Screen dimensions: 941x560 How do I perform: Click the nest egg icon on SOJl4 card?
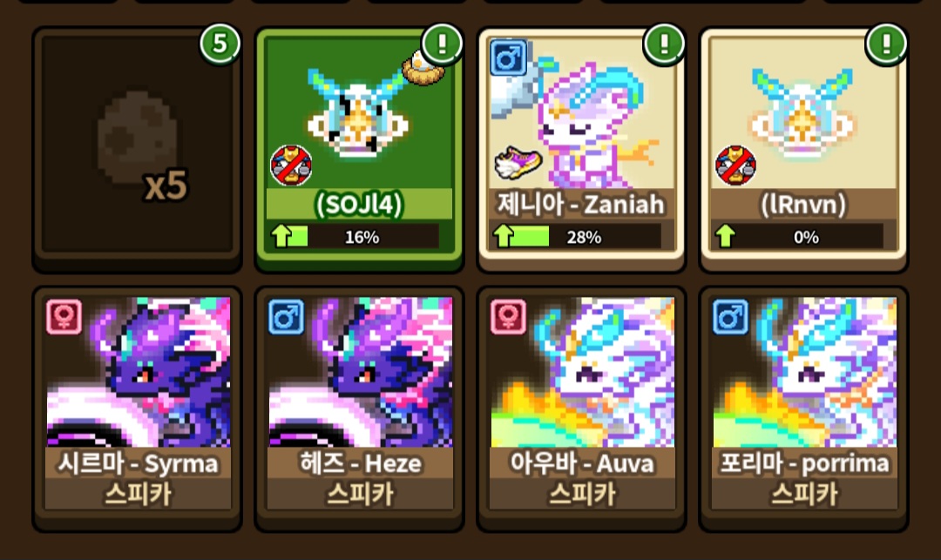[x=423, y=68]
